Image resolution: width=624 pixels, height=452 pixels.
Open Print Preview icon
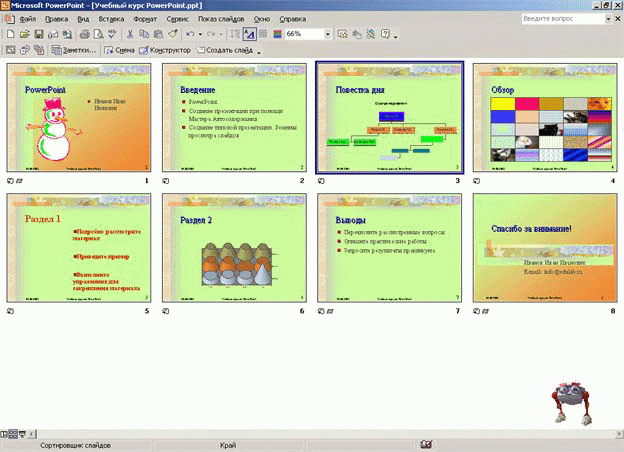98,34
